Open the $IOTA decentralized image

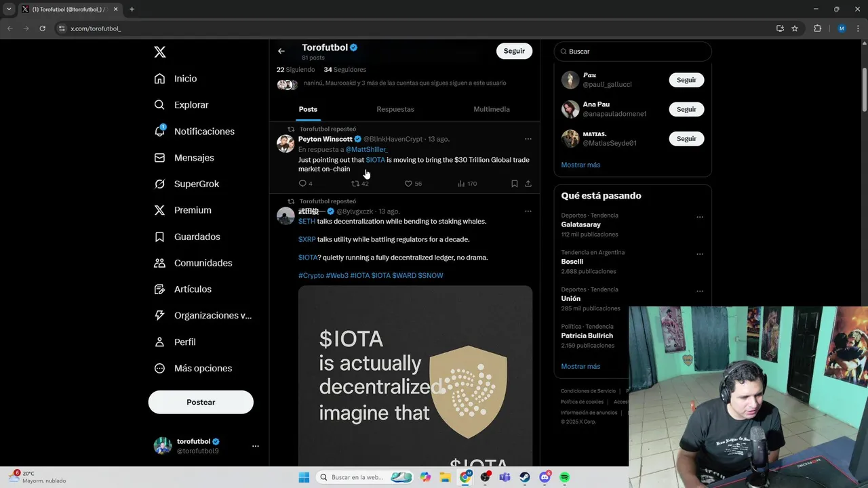(415, 375)
